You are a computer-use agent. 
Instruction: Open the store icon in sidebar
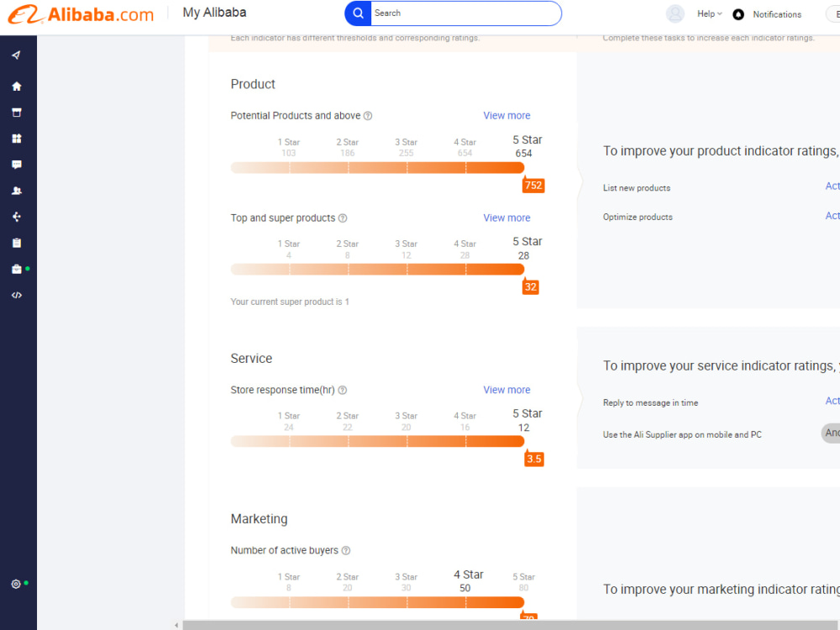(x=17, y=113)
